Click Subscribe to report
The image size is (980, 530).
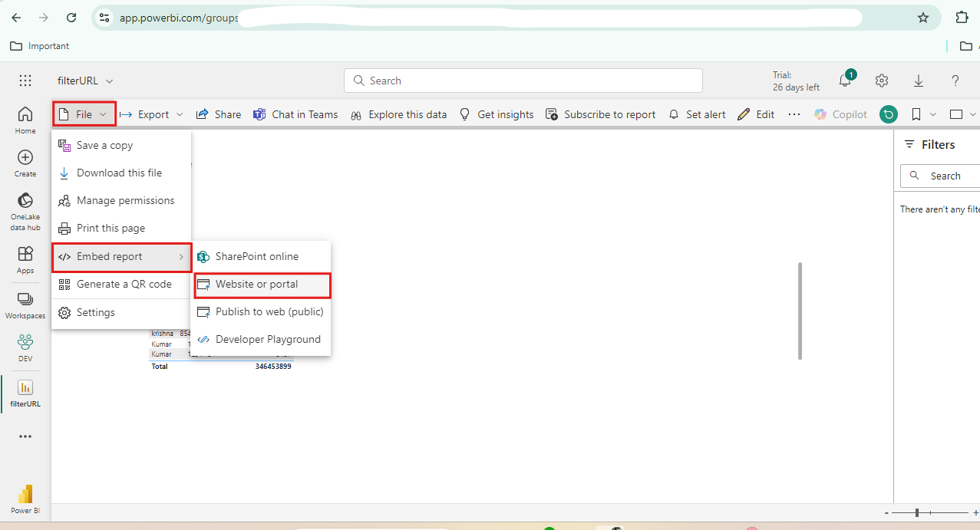coord(601,114)
